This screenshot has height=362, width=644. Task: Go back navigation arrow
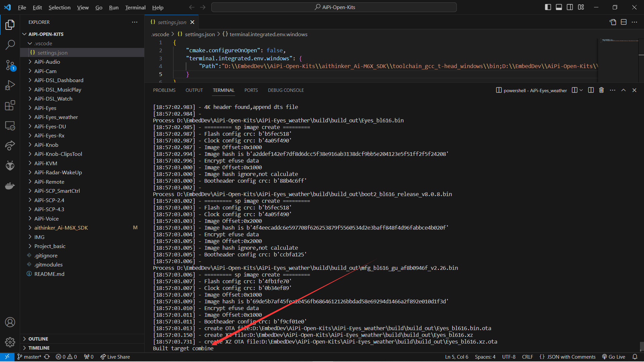pos(192,7)
